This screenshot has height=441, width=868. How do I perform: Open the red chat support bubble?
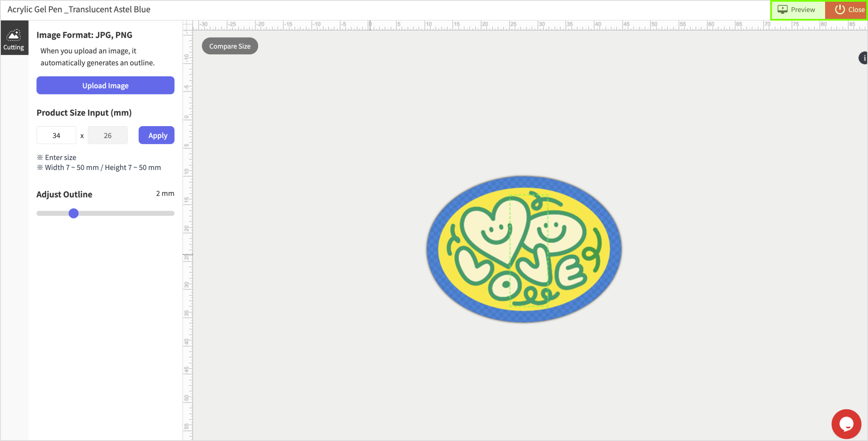(x=846, y=424)
